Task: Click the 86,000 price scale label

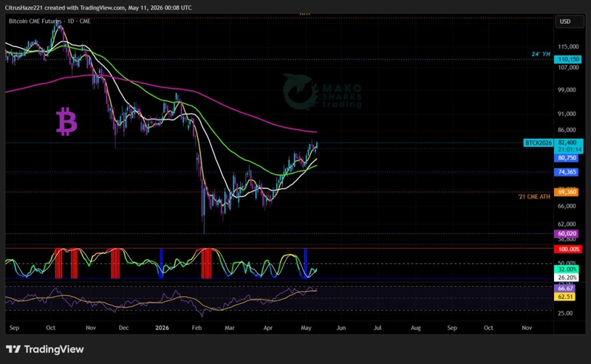Action: tap(567, 130)
